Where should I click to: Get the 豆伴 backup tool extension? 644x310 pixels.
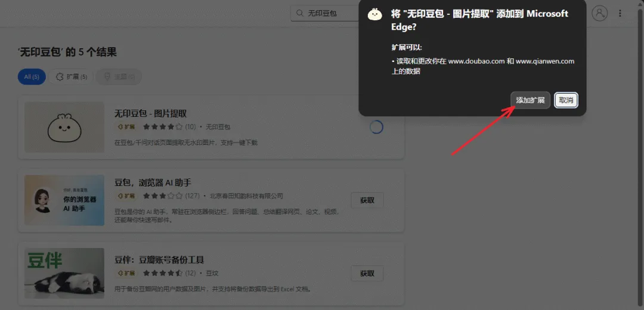(x=367, y=274)
